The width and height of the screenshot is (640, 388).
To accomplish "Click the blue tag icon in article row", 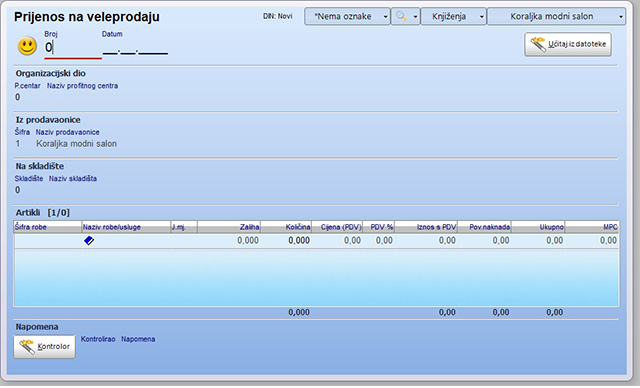I will coord(89,241).
